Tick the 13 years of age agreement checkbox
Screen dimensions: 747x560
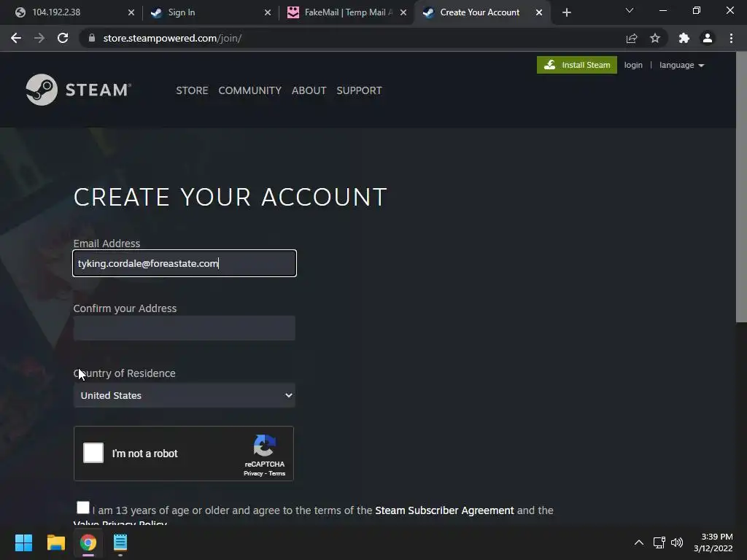tap(83, 507)
